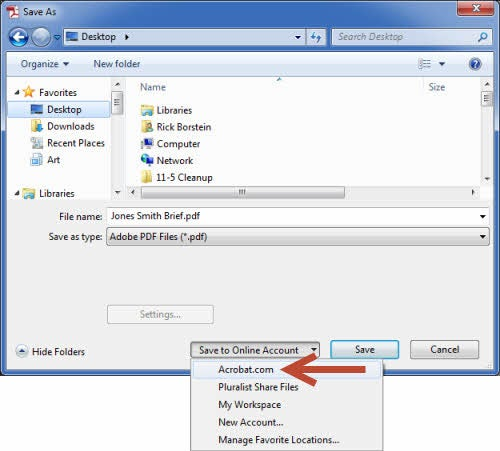Choose Pluralist Share Files menu entry
The image size is (500, 451).
[x=258, y=387]
